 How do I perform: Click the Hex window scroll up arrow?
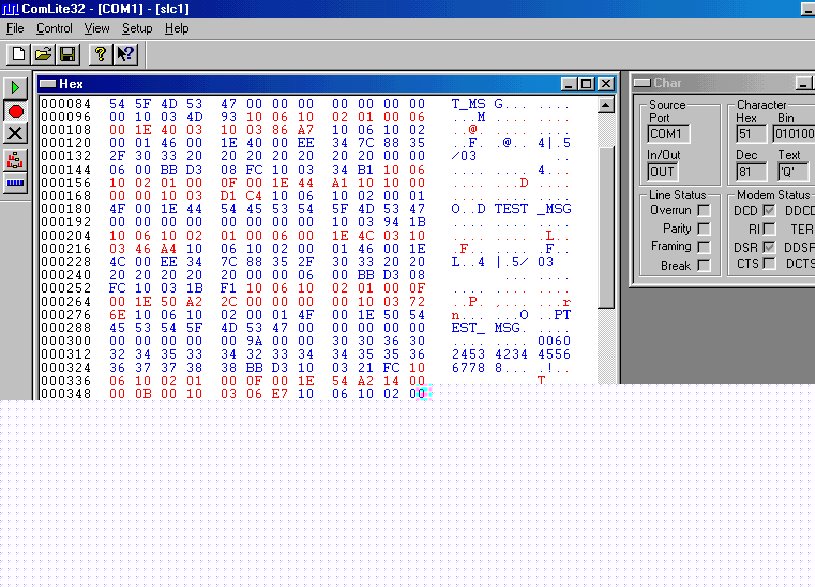click(x=606, y=105)
